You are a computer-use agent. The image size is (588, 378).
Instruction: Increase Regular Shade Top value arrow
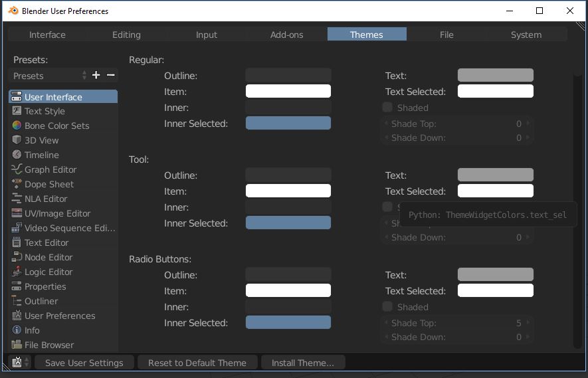(x=528, y=124)
